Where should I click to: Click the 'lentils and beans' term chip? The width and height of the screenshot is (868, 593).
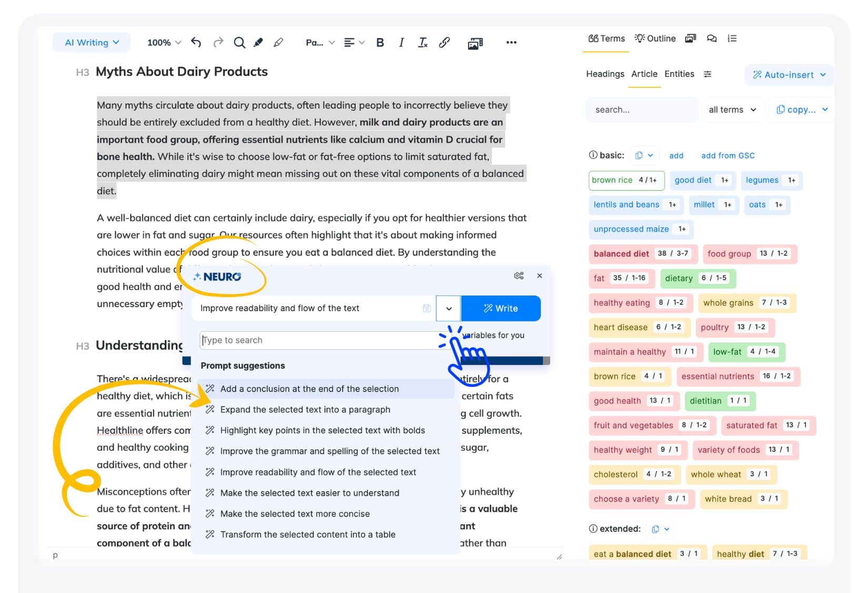635,205
